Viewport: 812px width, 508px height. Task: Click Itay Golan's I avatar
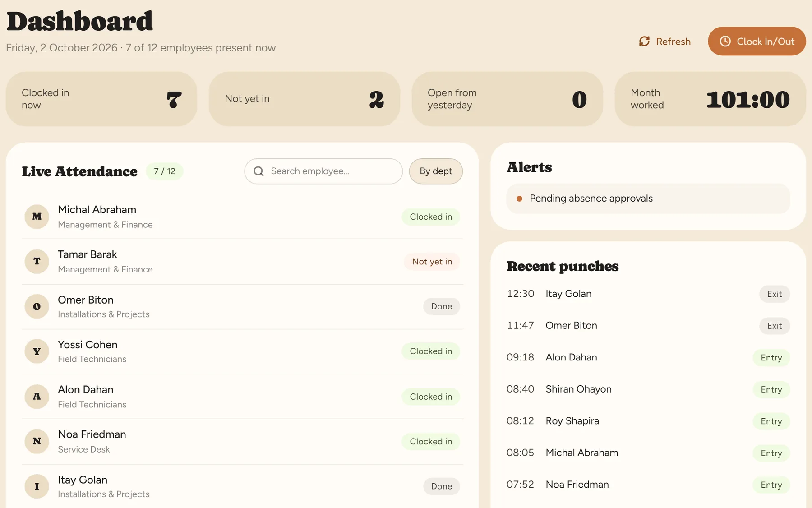pyautogui.click(x=37, y=486)
